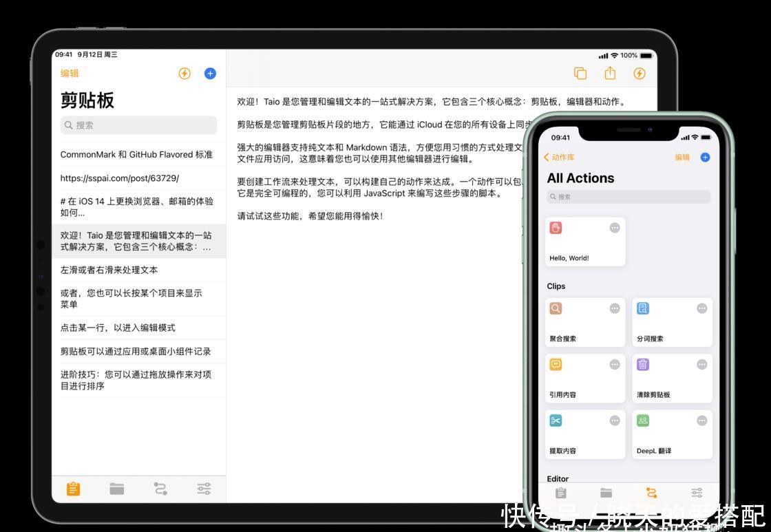This screenshot has height=532, width=771.
Task: Open the clipboard tab in iPad bottom bar
Action: click(x=74, y=489)
